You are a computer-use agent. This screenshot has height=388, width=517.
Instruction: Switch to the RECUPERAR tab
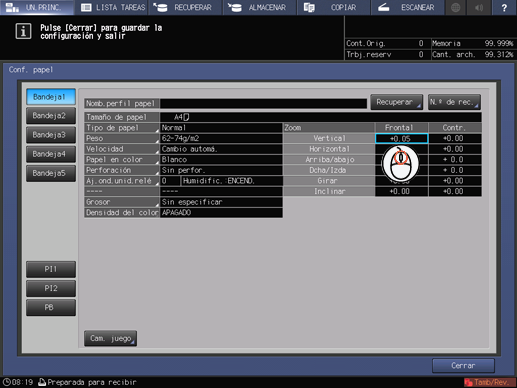[185, 7]
